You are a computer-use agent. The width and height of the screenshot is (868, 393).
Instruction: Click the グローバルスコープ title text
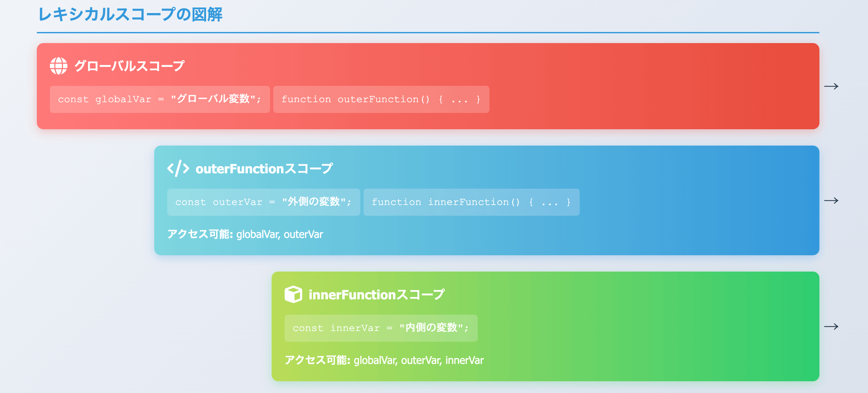[x=129, y=66]
